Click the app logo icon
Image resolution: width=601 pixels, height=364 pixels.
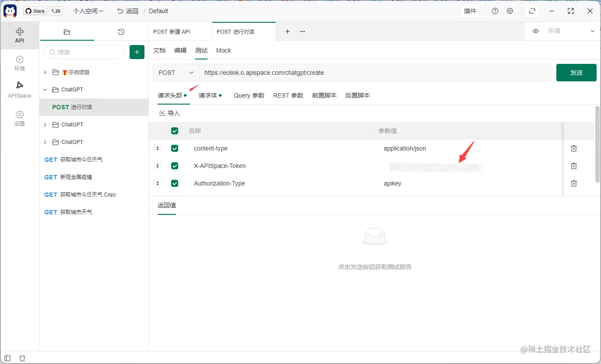[x=10, y=11]
